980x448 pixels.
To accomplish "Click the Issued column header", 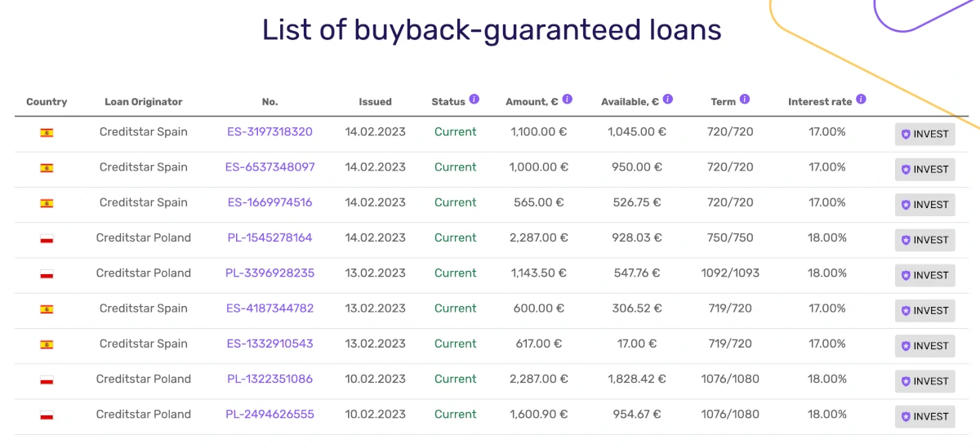I will pyautogui.click(x=375, y=102).
